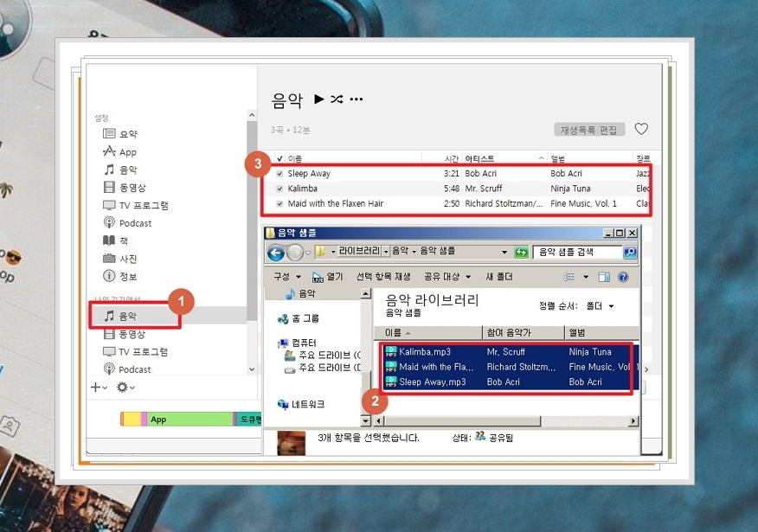
Task: Open 정보 in the settings sidebar
Action: 120,276
